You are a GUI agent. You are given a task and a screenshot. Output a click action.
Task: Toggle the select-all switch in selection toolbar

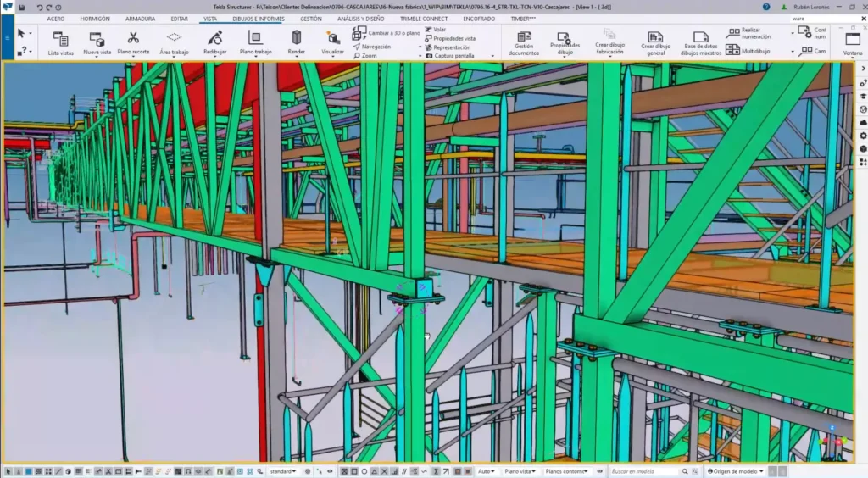(x=8, y=471)
